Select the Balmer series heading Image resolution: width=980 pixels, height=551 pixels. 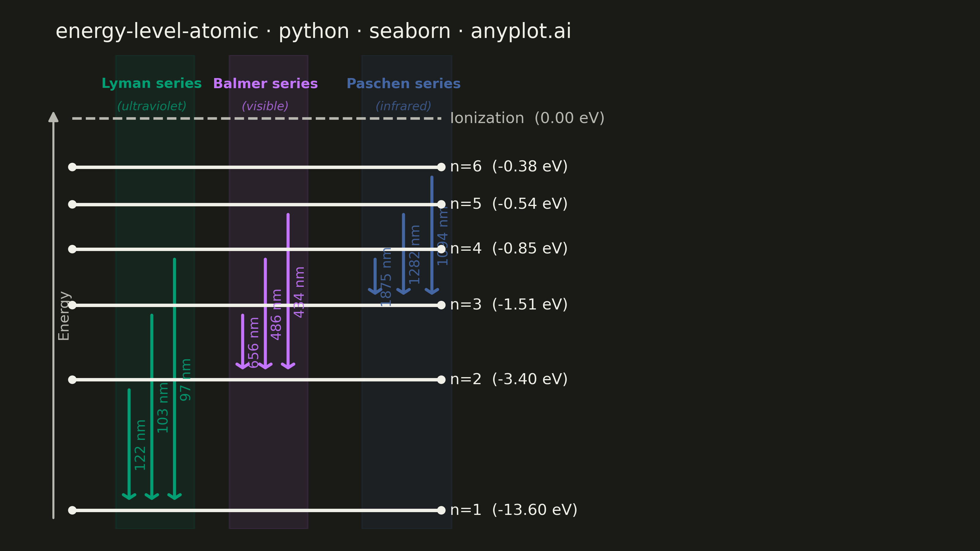click(x=265, y=84)
